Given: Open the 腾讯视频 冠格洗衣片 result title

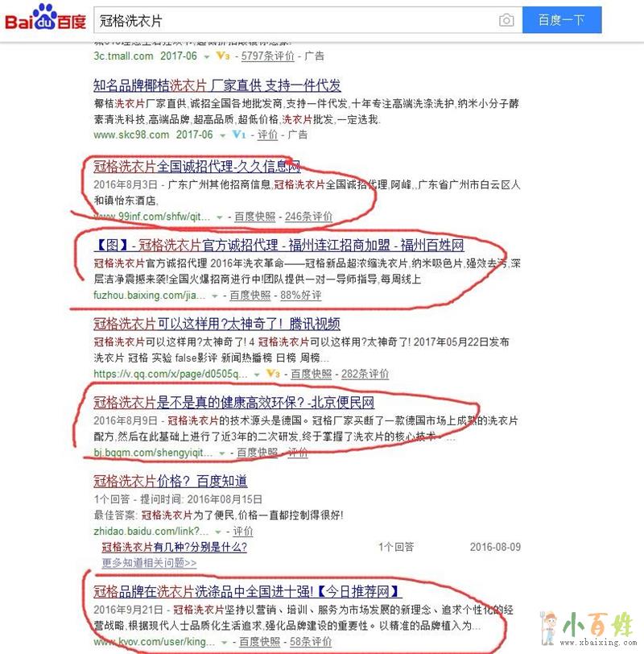Looking at the screenshot, I should pos(217,324).
